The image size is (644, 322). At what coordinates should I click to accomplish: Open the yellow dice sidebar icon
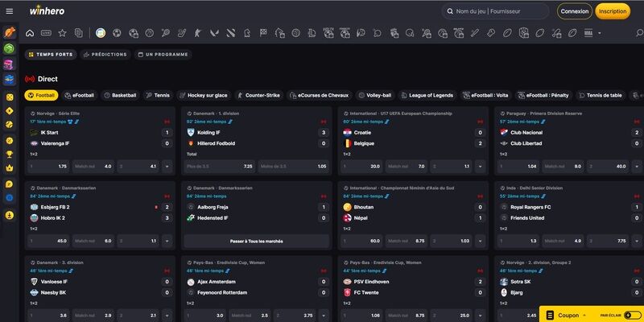(10, 97)
